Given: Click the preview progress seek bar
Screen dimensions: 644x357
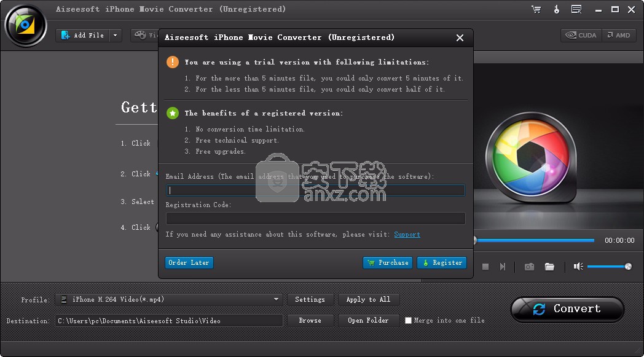Looking at the screenshot, I should point(534,240).
